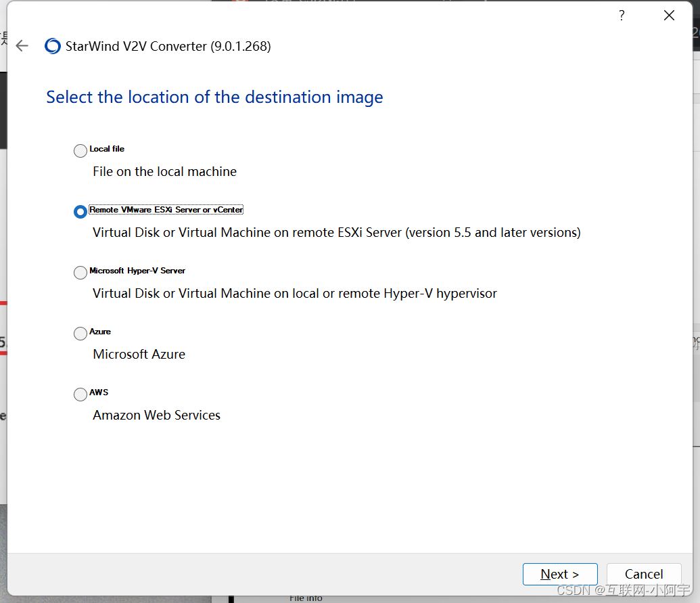Select the Local file radio button

tap(80, 151)
